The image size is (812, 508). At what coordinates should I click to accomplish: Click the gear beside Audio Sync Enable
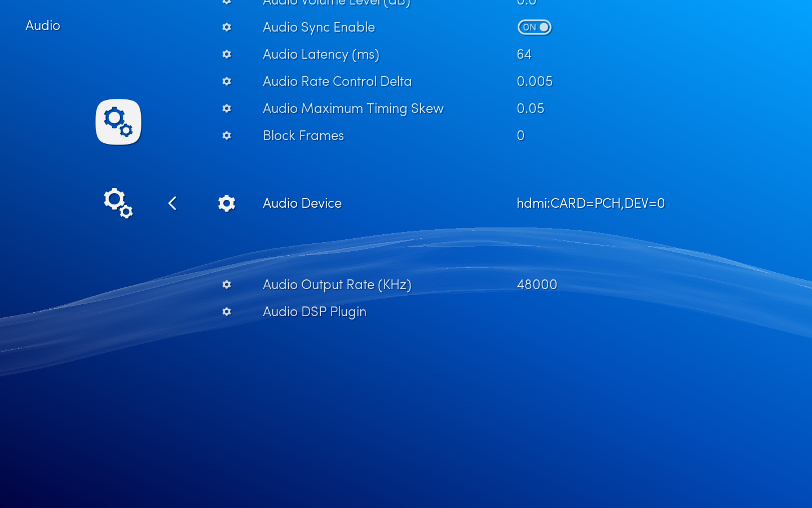227,27
